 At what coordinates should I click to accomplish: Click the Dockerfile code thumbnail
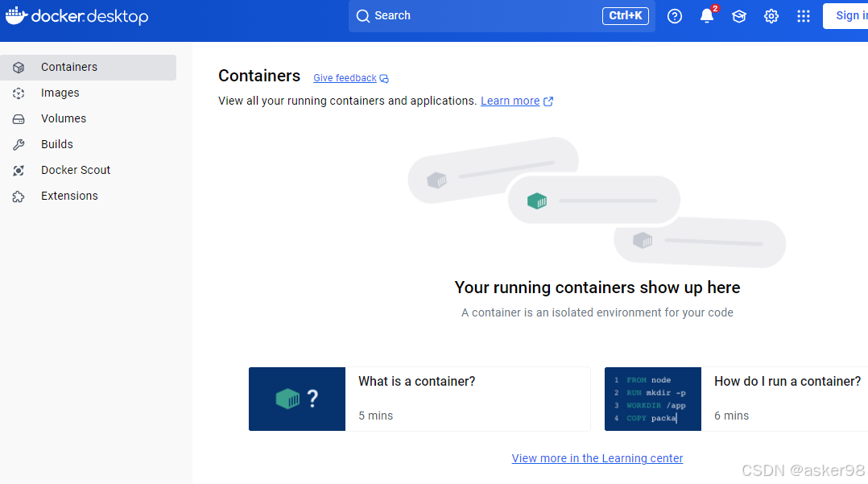click(x=653, y=399)
